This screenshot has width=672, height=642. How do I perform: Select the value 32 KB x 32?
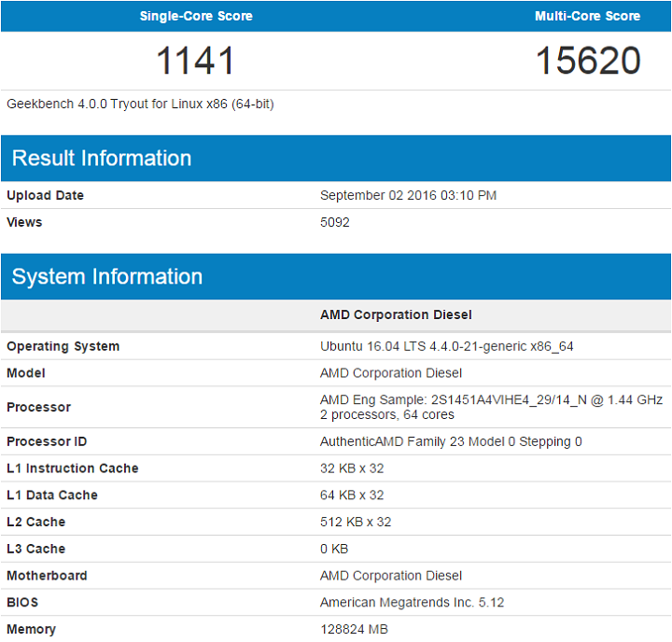(x=352, y=468)
